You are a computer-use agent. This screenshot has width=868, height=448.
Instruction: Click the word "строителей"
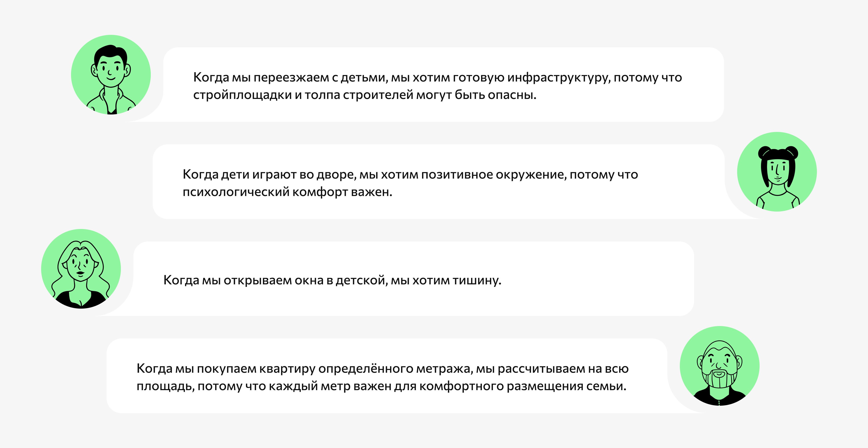[x=378, y=95]
